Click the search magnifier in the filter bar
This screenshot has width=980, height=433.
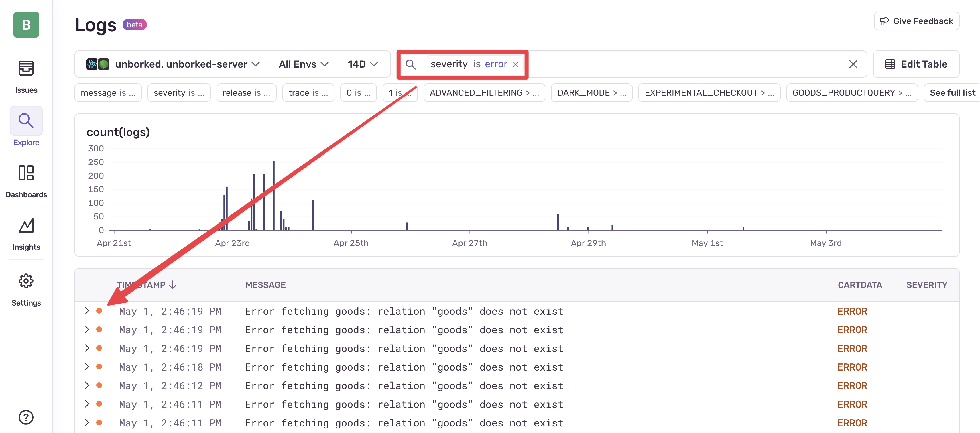pyautogui.click(x=411, y=64)
